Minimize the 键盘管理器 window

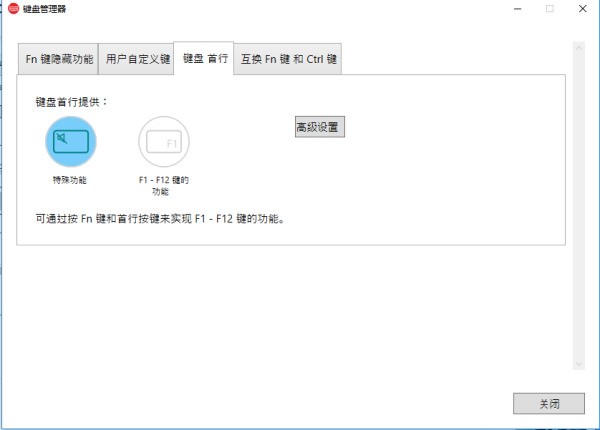(x=518, y=9)
